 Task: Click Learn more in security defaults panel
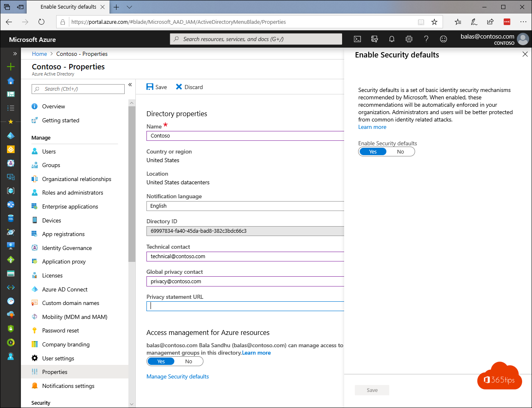click(x=372, y=127)
